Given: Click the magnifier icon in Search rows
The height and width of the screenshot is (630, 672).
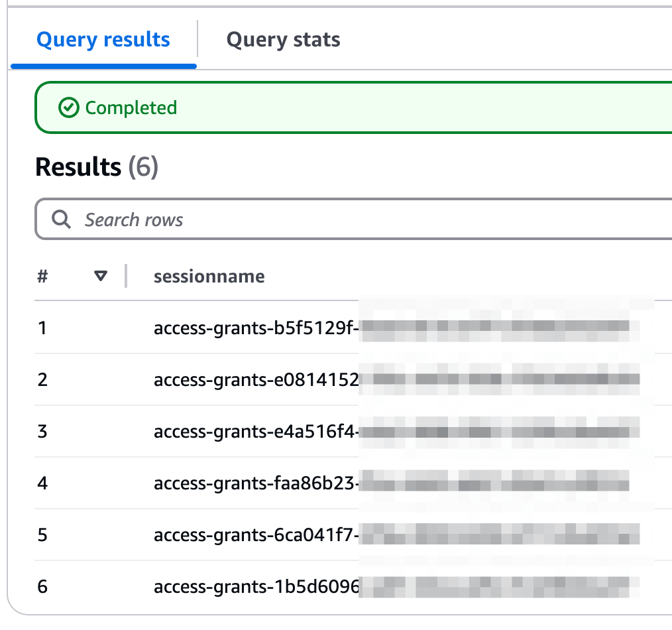Looking at the screenshot, I should [61, 219].
